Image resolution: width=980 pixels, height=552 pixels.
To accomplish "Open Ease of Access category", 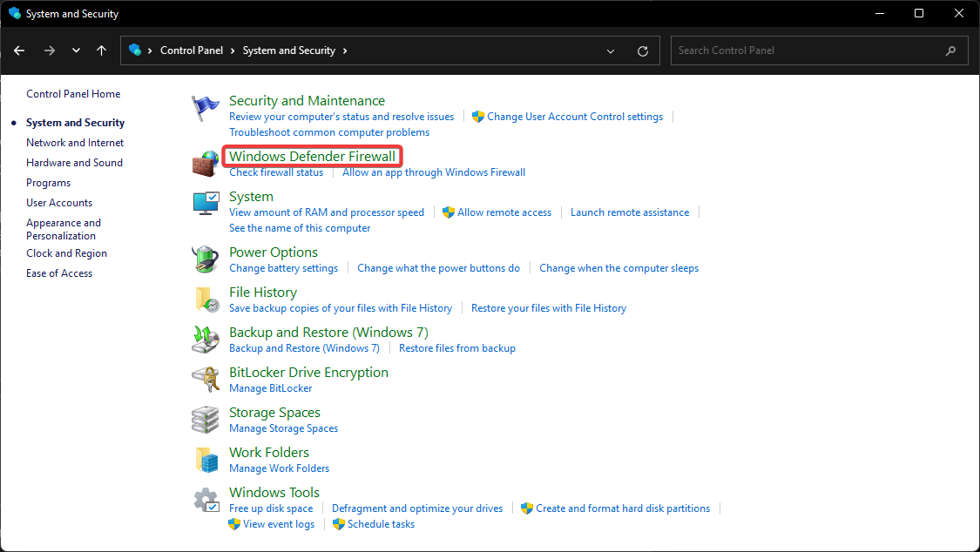I will (59, 273).
